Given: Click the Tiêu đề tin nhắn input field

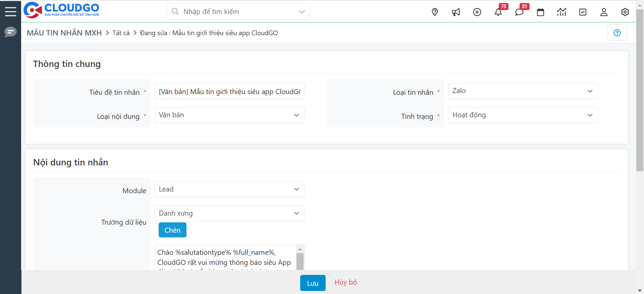Looking at the screenshot, I should pos(229,91).
